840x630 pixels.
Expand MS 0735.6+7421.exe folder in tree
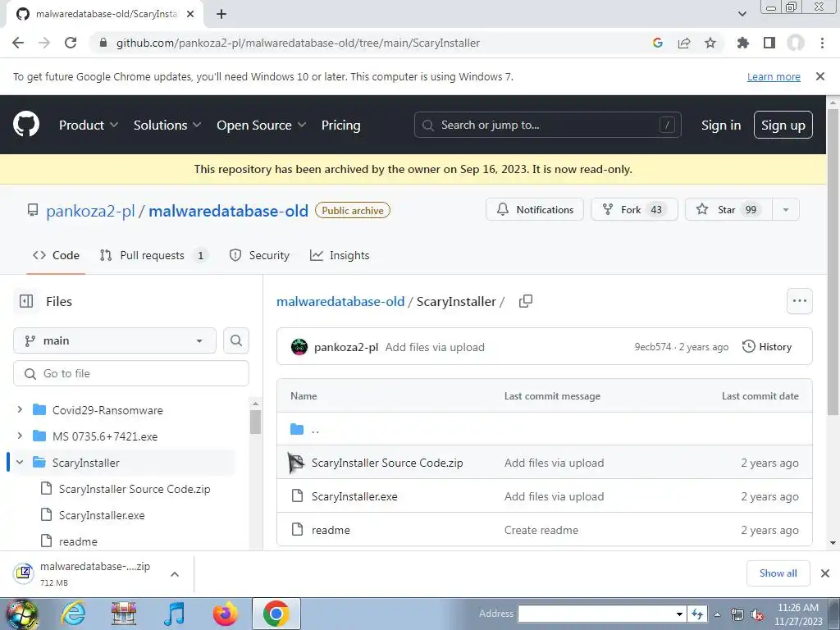[20, 436]
